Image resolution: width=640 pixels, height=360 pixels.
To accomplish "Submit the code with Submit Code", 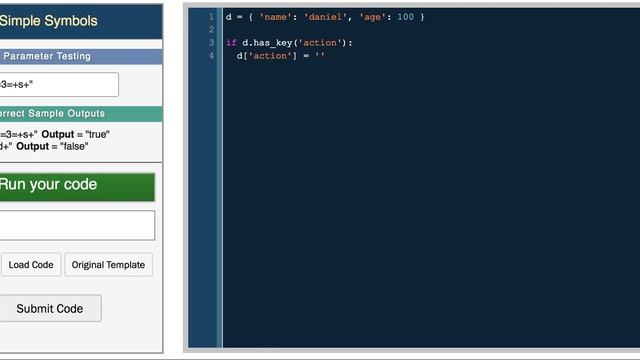I will [x=50, y=309].
